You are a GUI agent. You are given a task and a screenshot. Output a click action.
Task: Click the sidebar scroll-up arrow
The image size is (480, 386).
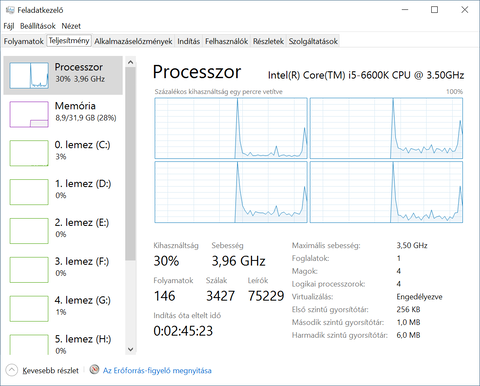point(131,62)
